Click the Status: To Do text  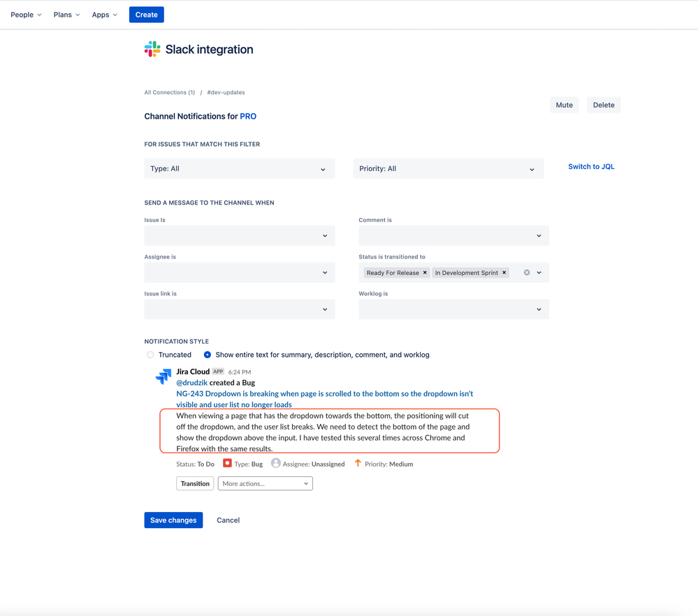click(196, 464)
